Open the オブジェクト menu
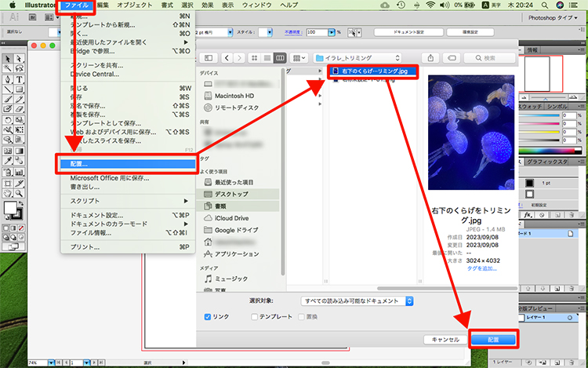Screen dimensions: 588x368 136,5
